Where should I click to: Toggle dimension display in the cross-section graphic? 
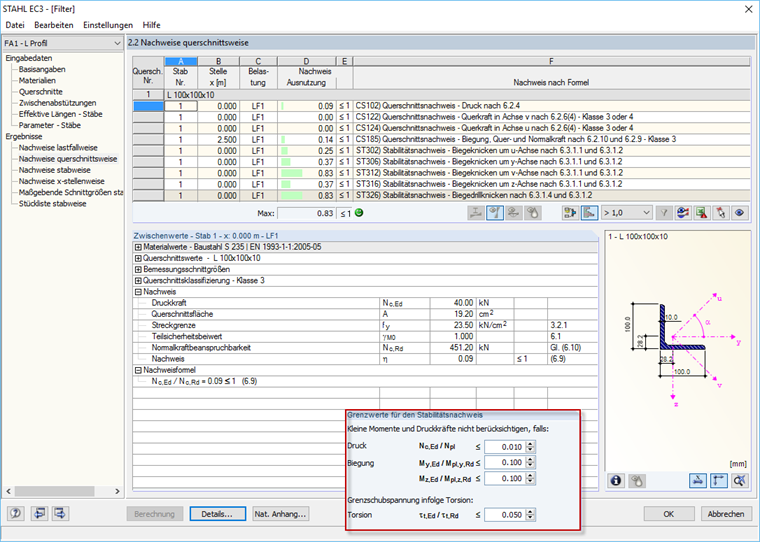coord(697,481)
